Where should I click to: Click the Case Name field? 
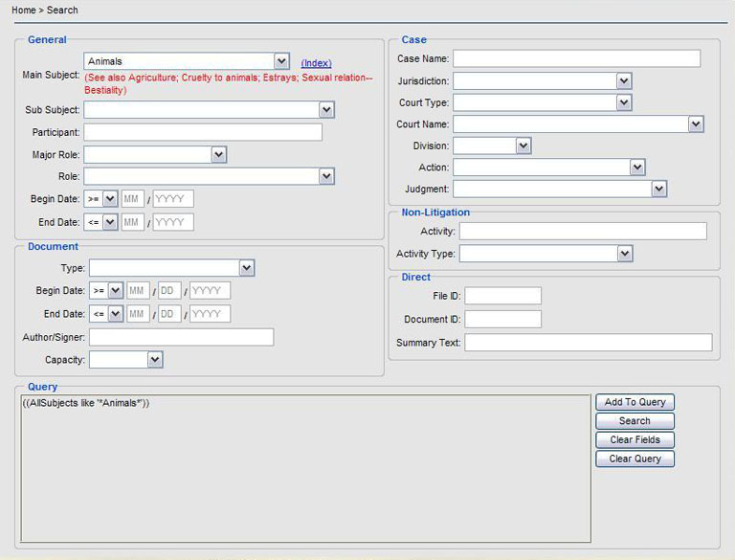tap(576, 58)
